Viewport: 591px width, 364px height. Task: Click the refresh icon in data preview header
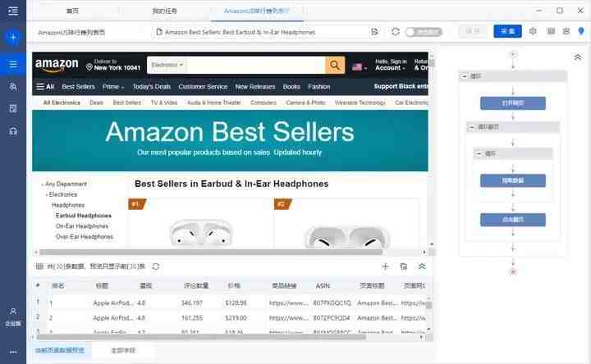[x=156, y=266]
